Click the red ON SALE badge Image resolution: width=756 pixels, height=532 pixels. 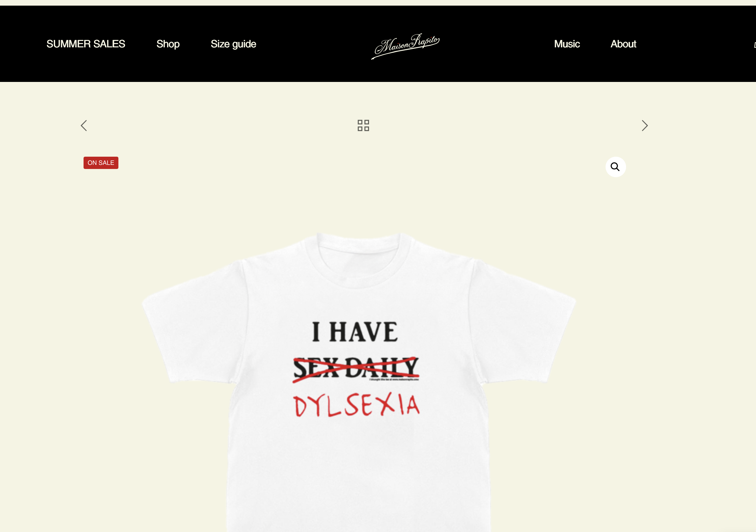pos(101,163)
